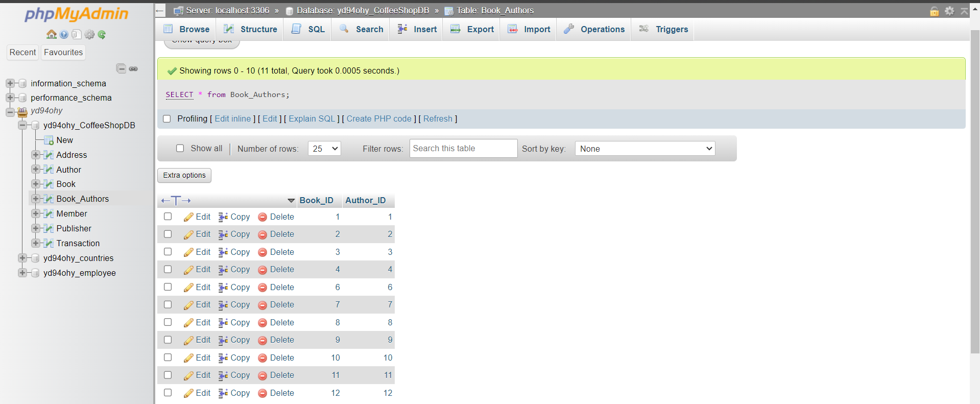Click the yd94ohy server group icon
The height and width of the screenshot is (404, 980).
pyautogui.click(x=22, y=111)
